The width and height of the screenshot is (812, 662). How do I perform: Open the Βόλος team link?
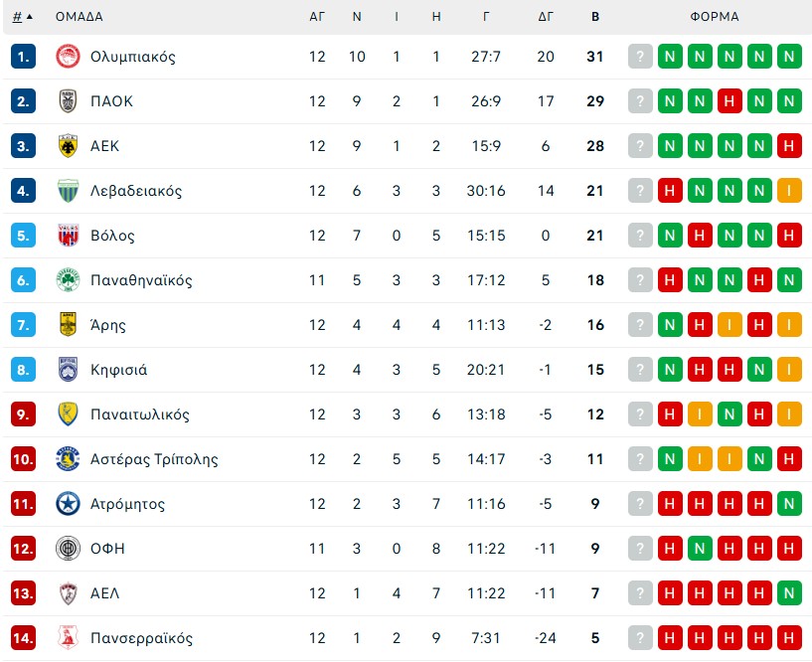112,236
